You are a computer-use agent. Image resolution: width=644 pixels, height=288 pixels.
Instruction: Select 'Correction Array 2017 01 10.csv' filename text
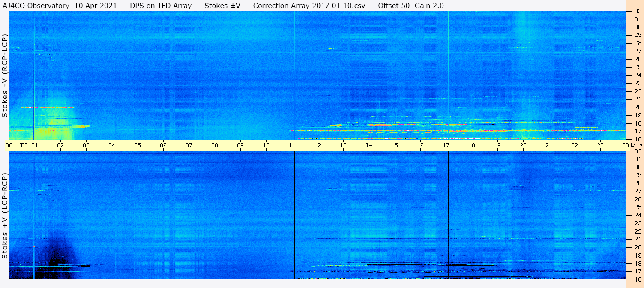(309, 6)
